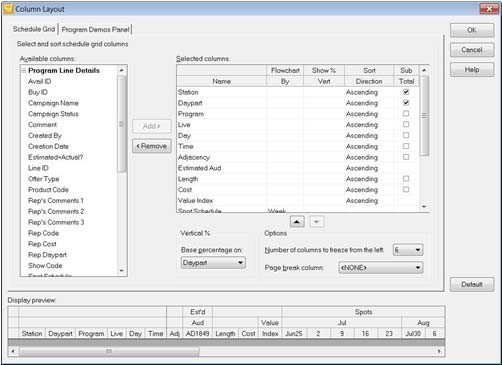Viewport: 502px width, 365px height.
Task: Check Sub Total for Program row
Action: pos(406,113)
